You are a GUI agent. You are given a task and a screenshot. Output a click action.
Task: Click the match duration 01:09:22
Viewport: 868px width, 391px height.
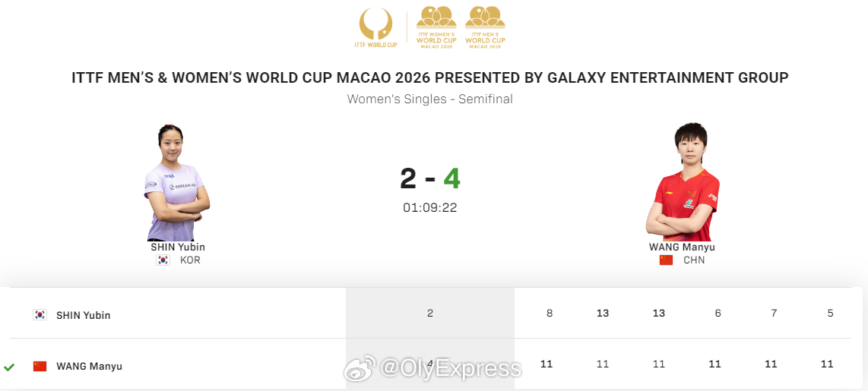429,207
